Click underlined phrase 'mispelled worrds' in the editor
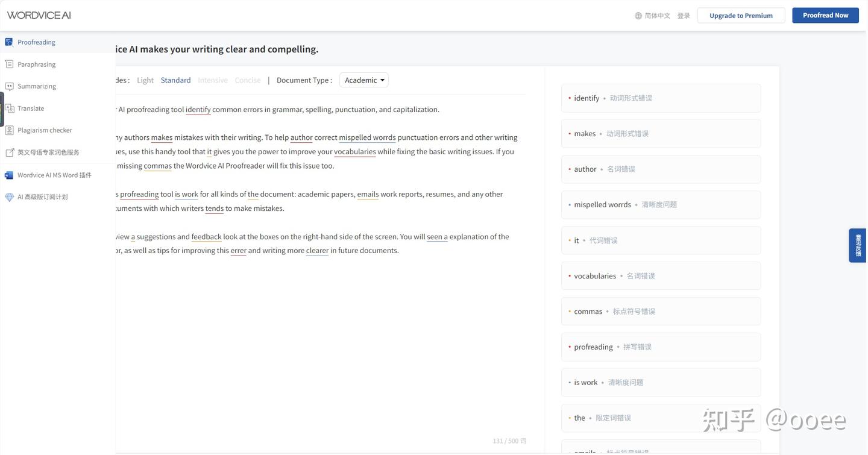 pyautogui.click(x=367, y=137)
